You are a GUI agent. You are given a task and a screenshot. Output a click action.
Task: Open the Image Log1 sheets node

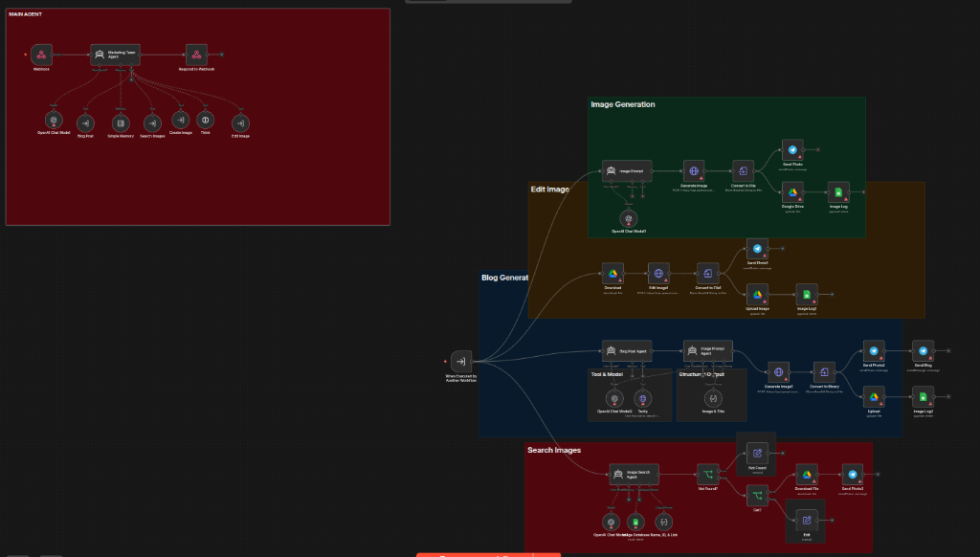807,295
